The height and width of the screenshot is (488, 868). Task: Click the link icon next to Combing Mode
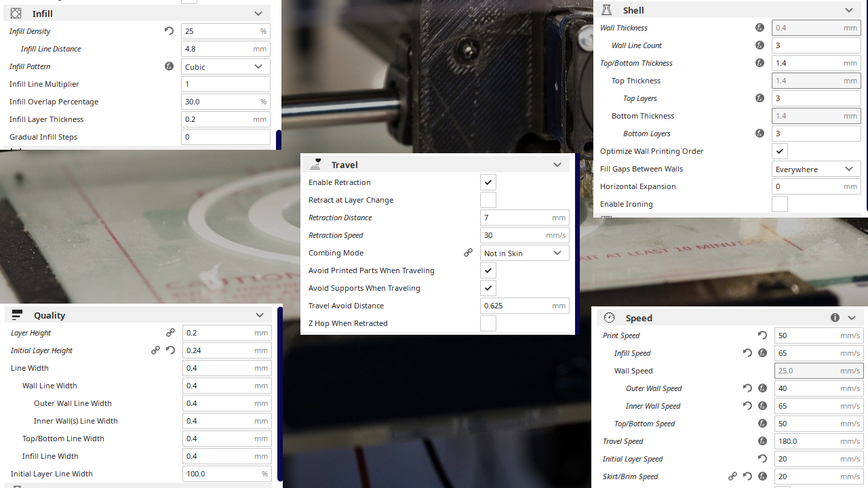[468, 253]
